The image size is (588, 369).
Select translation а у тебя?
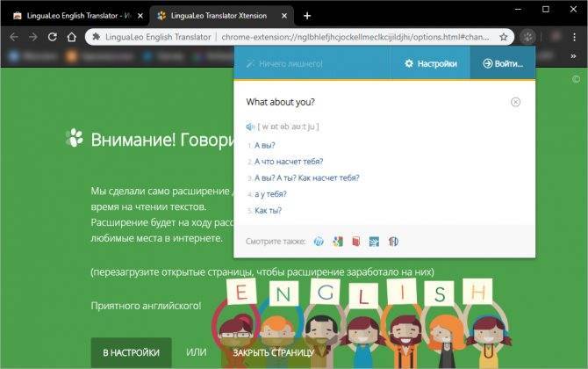click(270, 194)
